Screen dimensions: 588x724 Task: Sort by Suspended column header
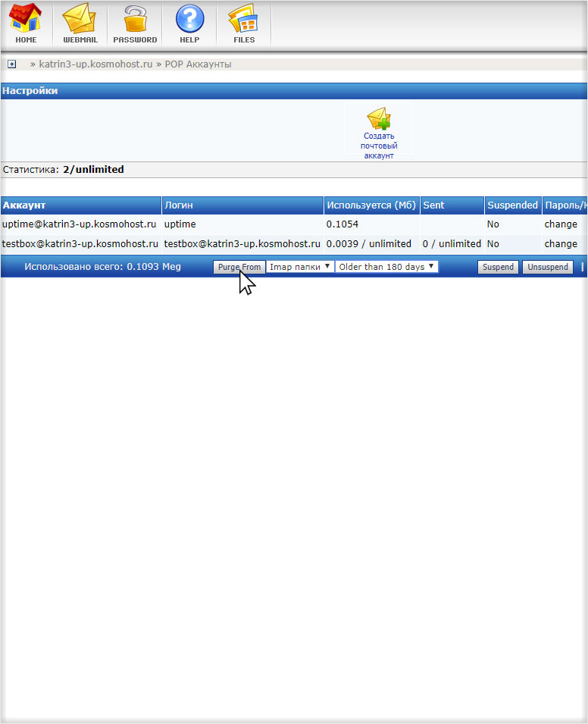click(512, 205)
